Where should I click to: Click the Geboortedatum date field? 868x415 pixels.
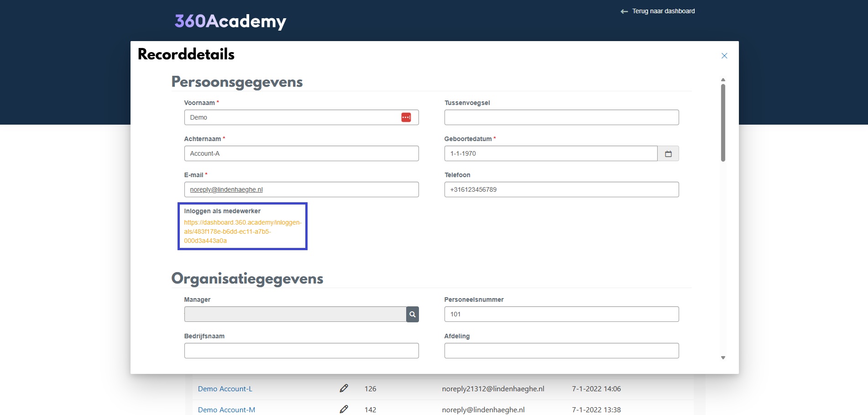click(551, 153)
